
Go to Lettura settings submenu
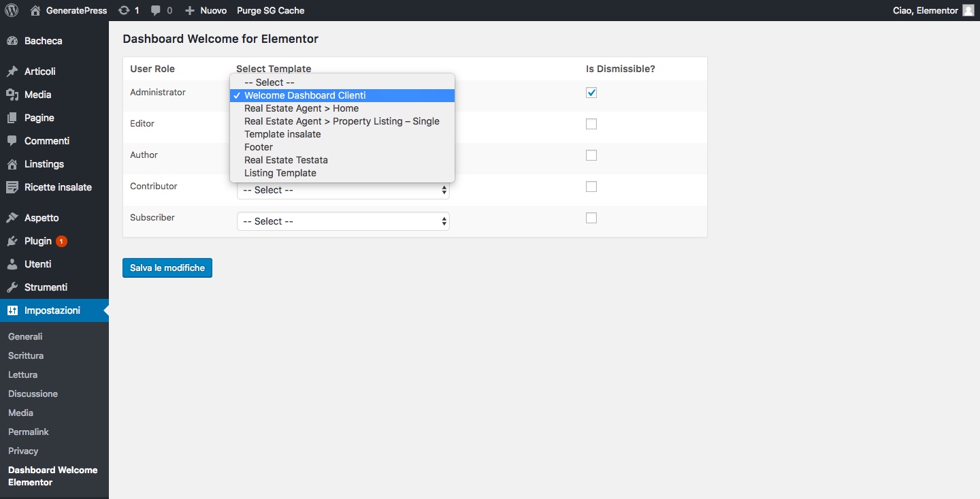(x=22, y=374)
